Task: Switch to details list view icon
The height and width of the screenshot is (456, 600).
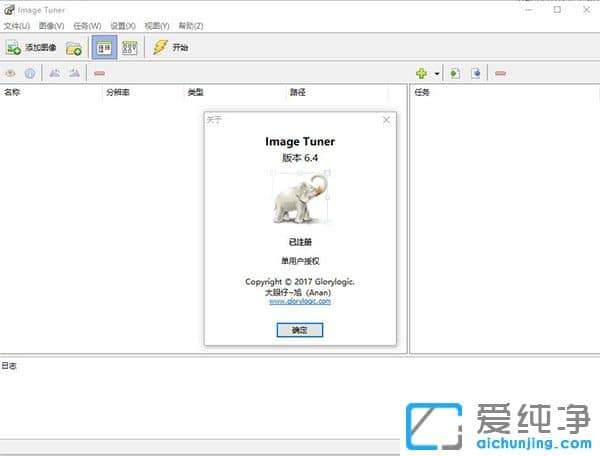Action: click(104, 48)
